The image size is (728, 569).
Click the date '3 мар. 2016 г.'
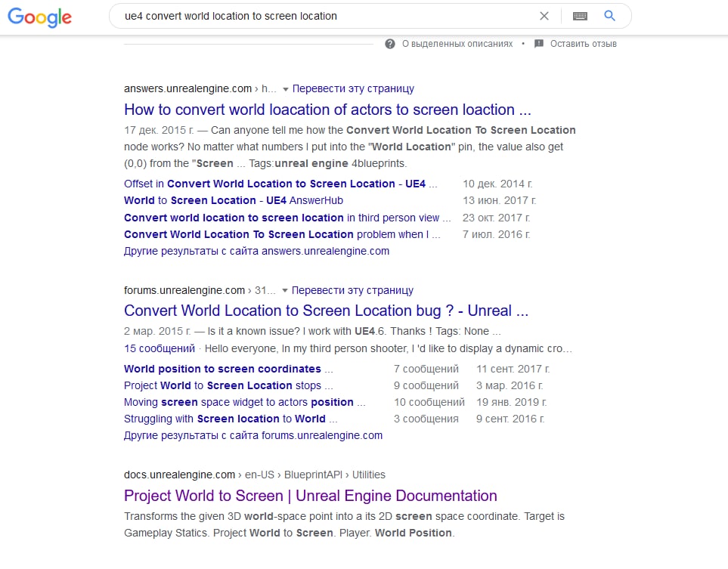pos(510,385)
